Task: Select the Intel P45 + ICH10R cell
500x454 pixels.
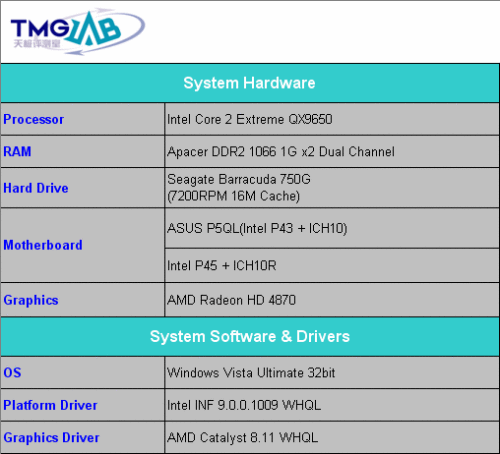Action: [x=332, y=265]
